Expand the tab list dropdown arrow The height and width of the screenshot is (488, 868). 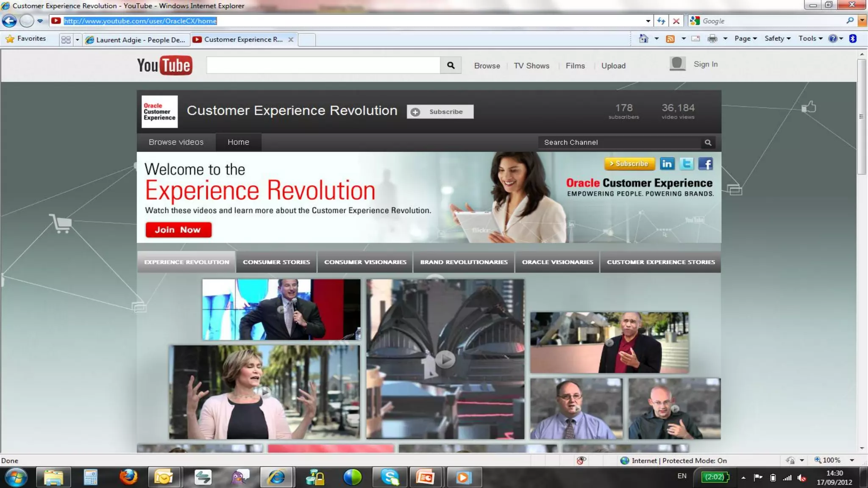point(77,39)
